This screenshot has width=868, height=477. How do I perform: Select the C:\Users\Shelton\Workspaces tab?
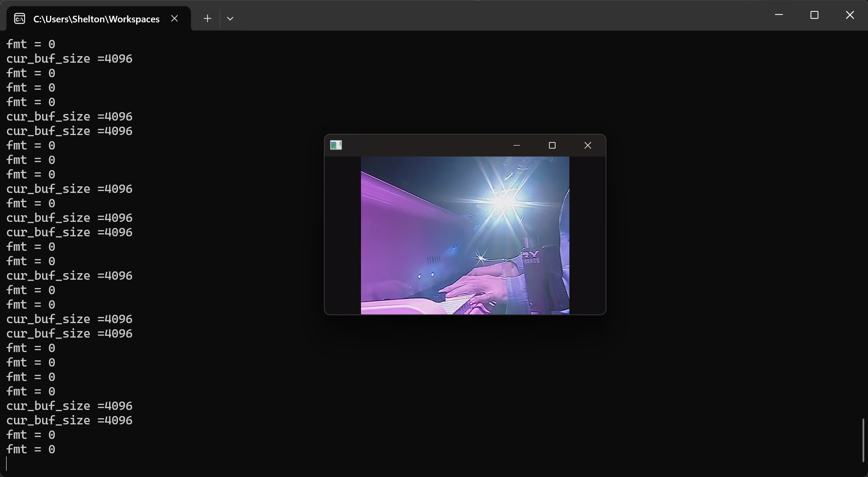[96, 19]
